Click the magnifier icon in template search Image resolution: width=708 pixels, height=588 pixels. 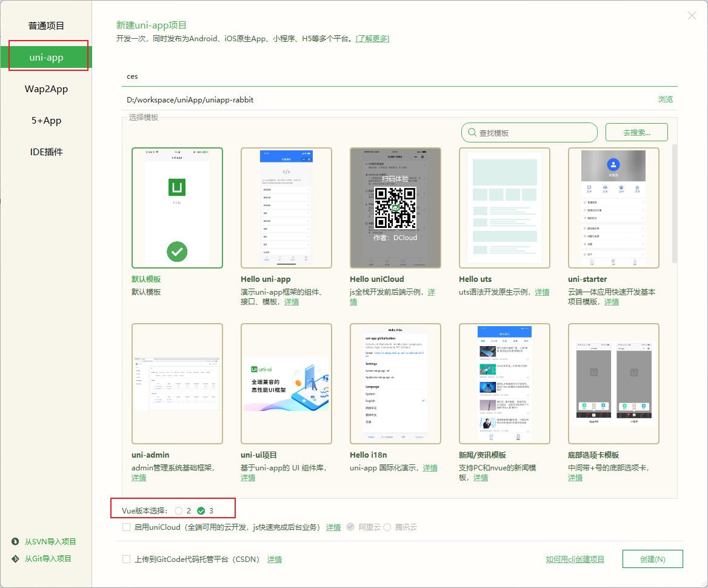(x=472, y=132)
